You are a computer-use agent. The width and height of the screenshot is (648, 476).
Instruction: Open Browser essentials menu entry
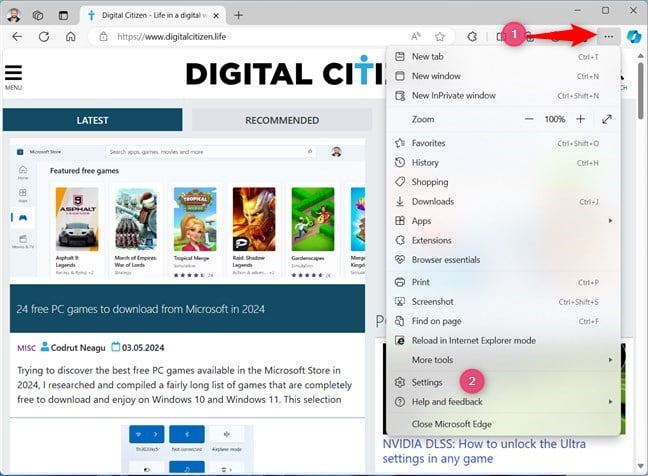503,259
